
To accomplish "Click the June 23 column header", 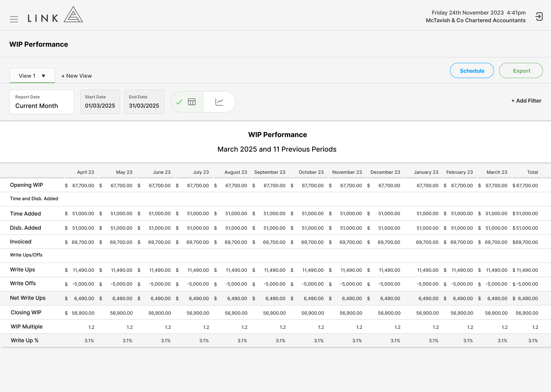I will tap(162, 172).
